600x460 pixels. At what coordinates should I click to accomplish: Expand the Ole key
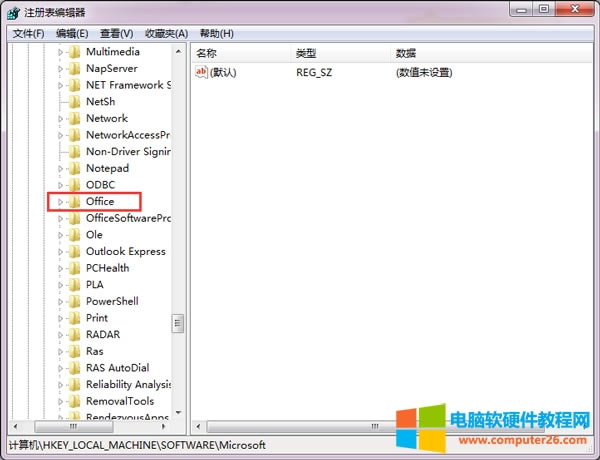click(x=60, y=235)
